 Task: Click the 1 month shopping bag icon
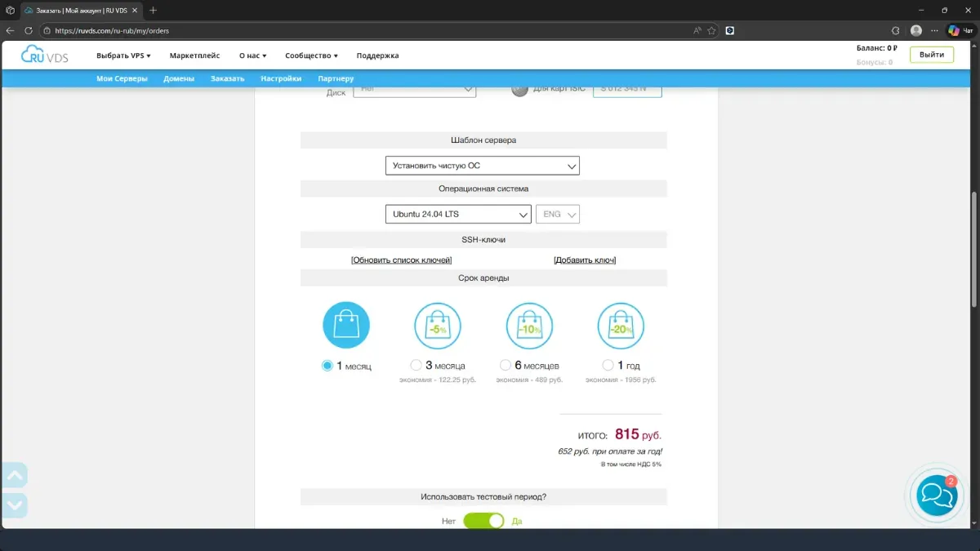coord(346,325)
